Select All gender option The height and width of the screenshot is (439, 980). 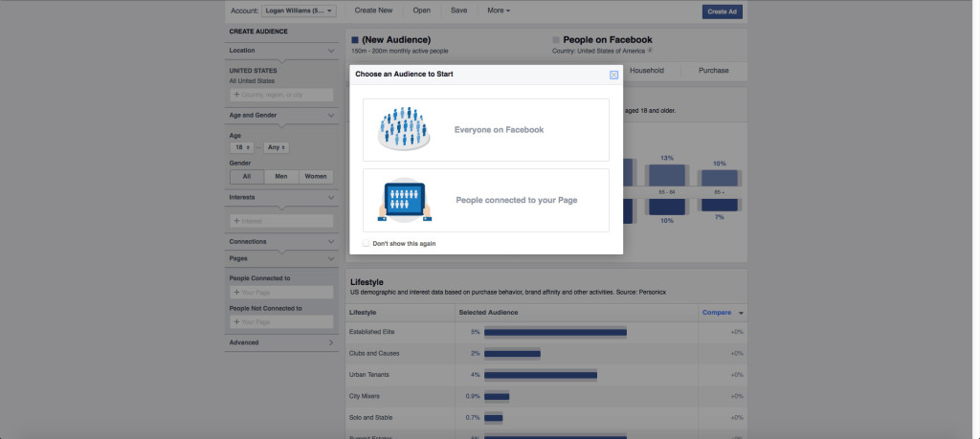tap(247, 177)
